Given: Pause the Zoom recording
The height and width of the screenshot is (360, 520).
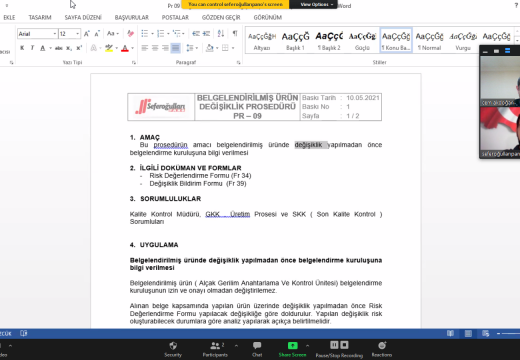Looking at the screenshot, I should click(x=334, y=345).
